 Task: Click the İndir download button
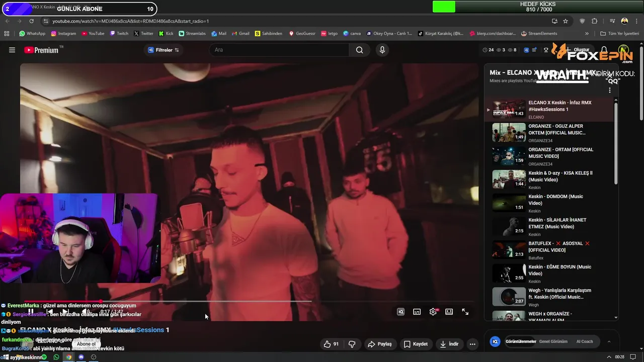click(x=449, y=344)
